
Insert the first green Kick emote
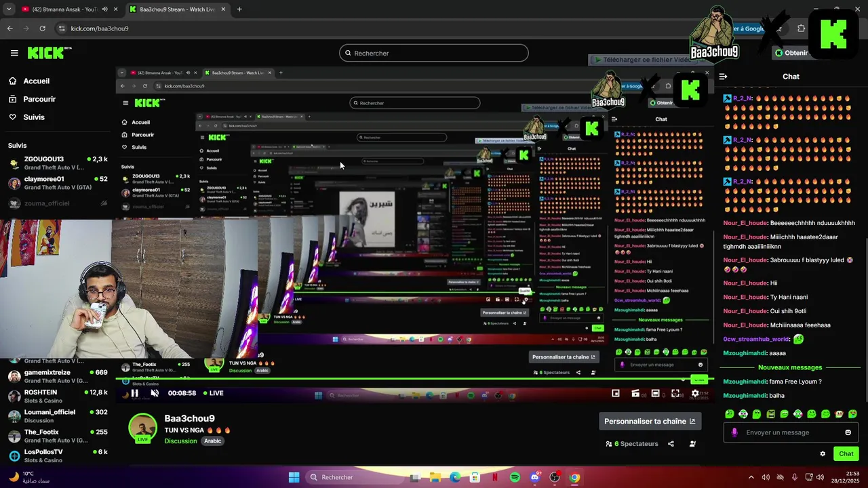(730, 413)
